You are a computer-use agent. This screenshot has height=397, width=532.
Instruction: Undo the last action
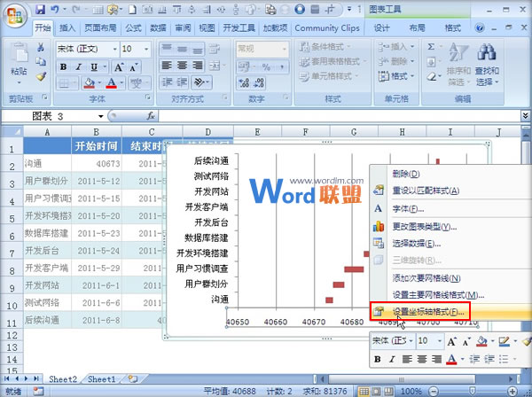click(x=55, y=10)
